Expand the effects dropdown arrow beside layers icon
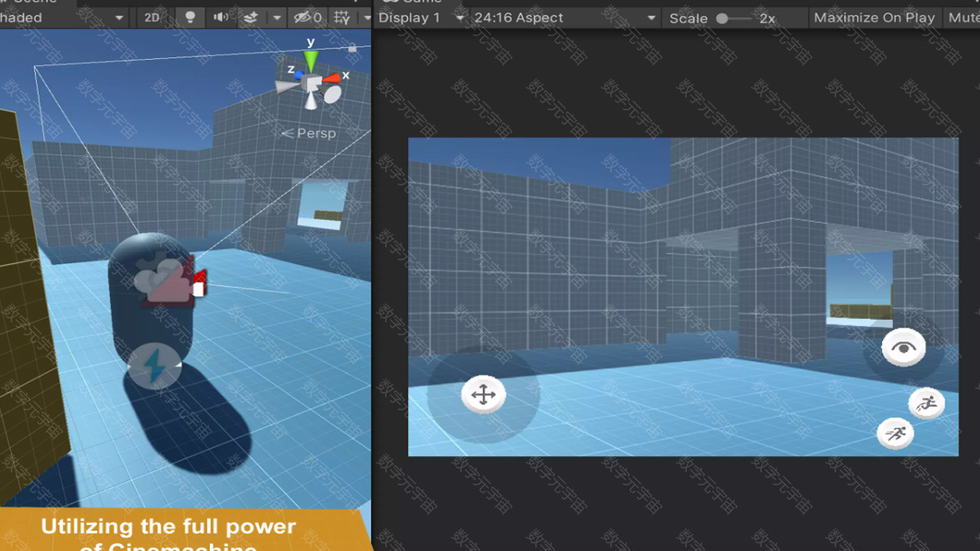Image resolution: width=980 pixels, height=551 pixels. tap(277, 18)
